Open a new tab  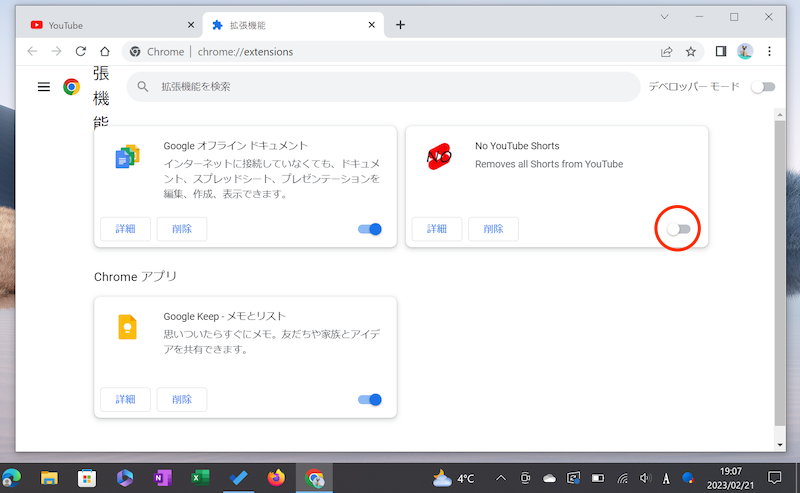click(x=401, y=25)
